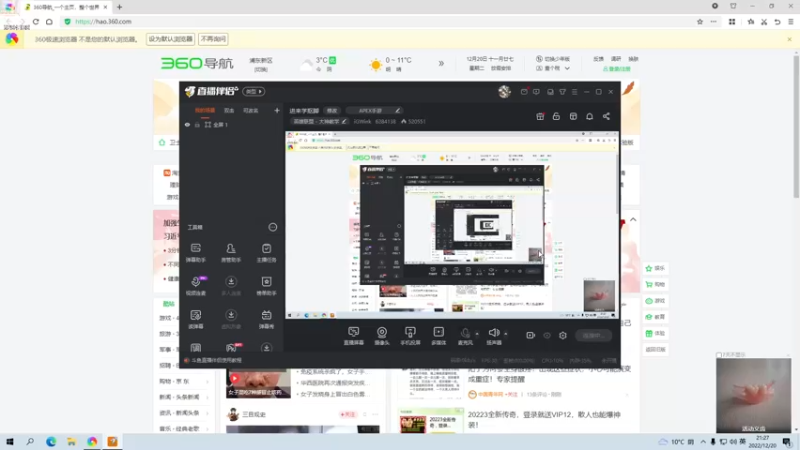
Task: Open a new browser tab
Action: coord(119,7)
